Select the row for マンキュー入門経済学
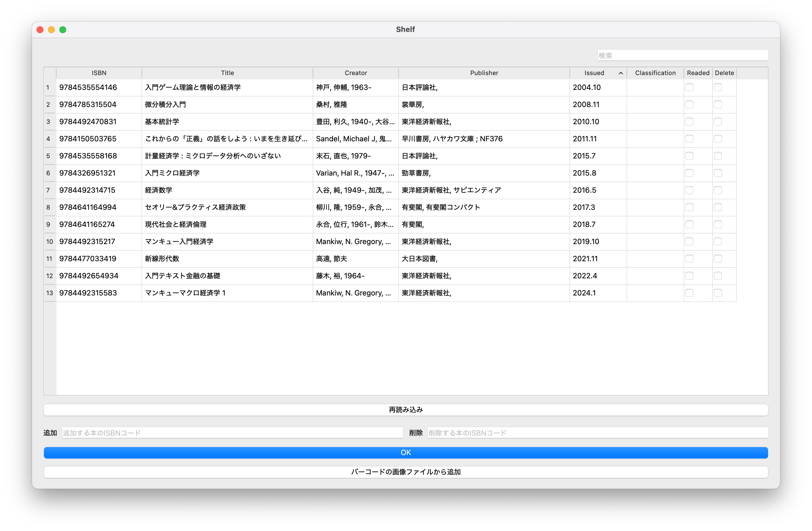This screenshot has height=531, width=812. click(x=227, y=242)
